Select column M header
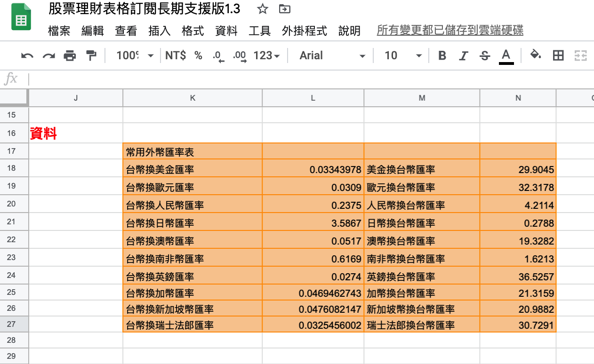 tap(422, 98)
